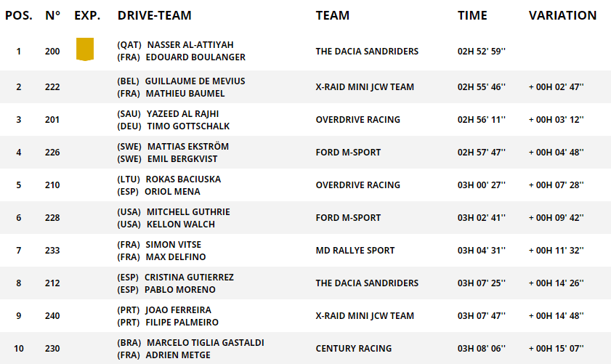Click the N° column header

click(52, 15)
